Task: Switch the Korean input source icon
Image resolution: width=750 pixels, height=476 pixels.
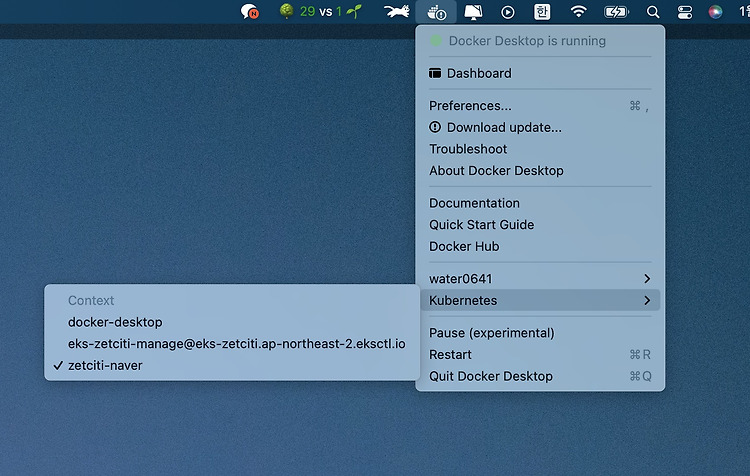Action: tap(542, 11)
